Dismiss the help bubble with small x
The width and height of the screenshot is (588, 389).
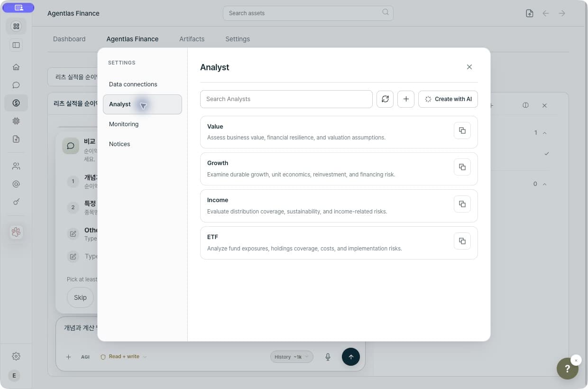576,360
